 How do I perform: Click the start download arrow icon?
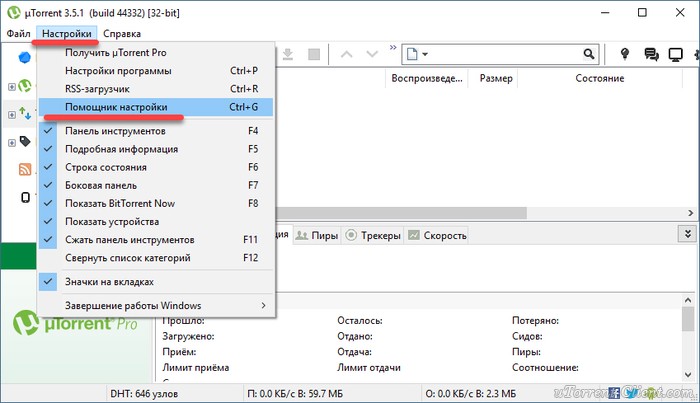click(x=288, y=54)
